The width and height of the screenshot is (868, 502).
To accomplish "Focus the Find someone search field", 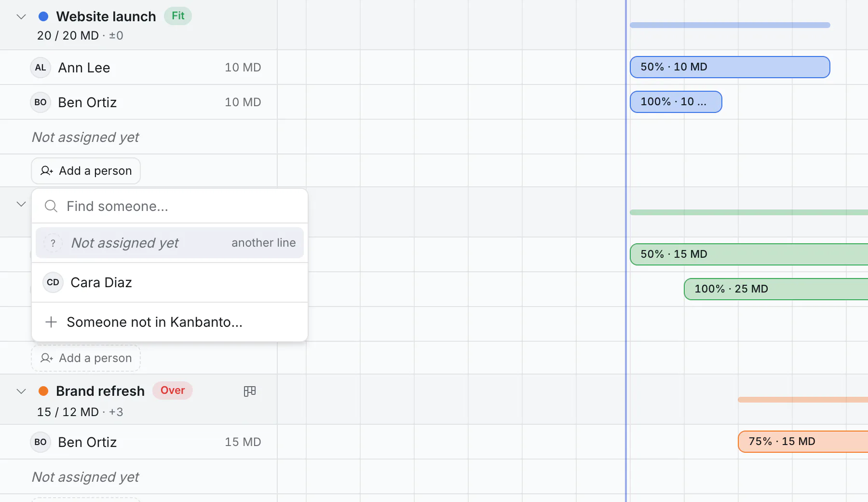I will [x=170, y=207].
